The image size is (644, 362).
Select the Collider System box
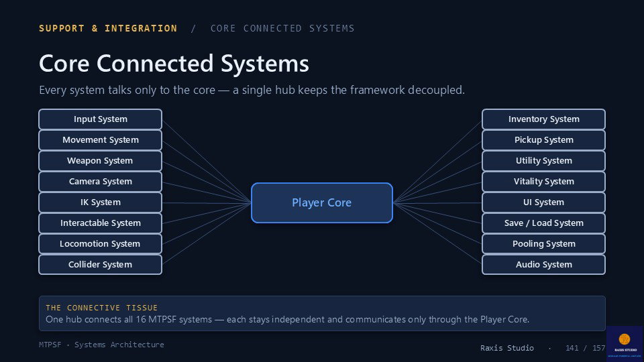[x=100, y=265]
